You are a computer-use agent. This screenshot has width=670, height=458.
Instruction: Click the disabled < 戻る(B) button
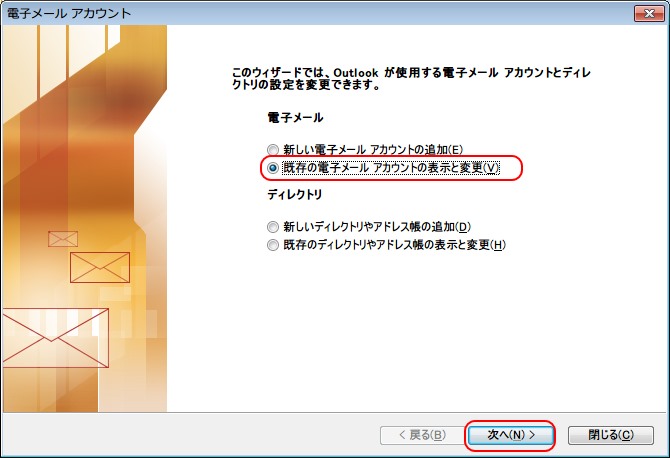coord(423,435)
